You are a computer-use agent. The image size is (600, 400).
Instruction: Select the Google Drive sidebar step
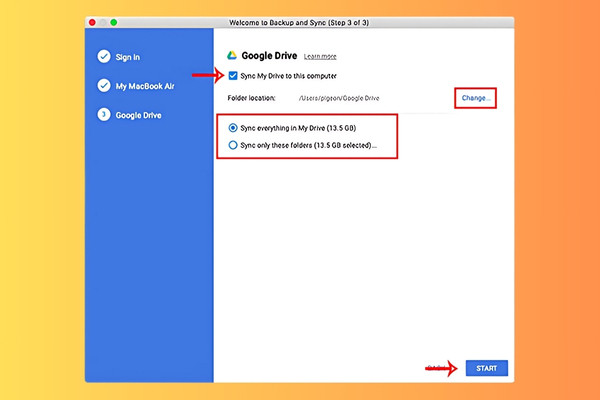[x=139, y=115]
